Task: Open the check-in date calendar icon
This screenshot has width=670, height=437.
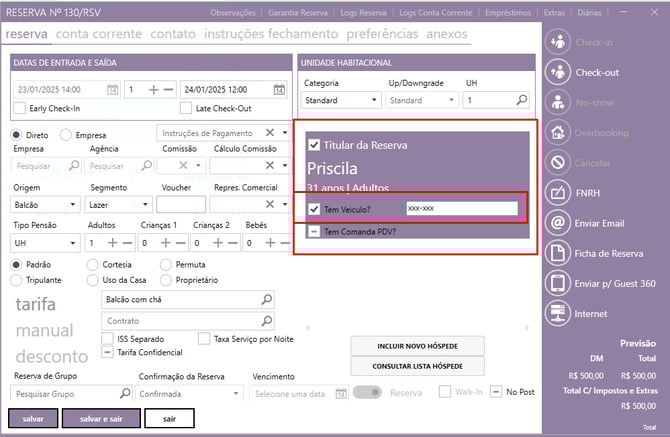Action: [112, 89]
